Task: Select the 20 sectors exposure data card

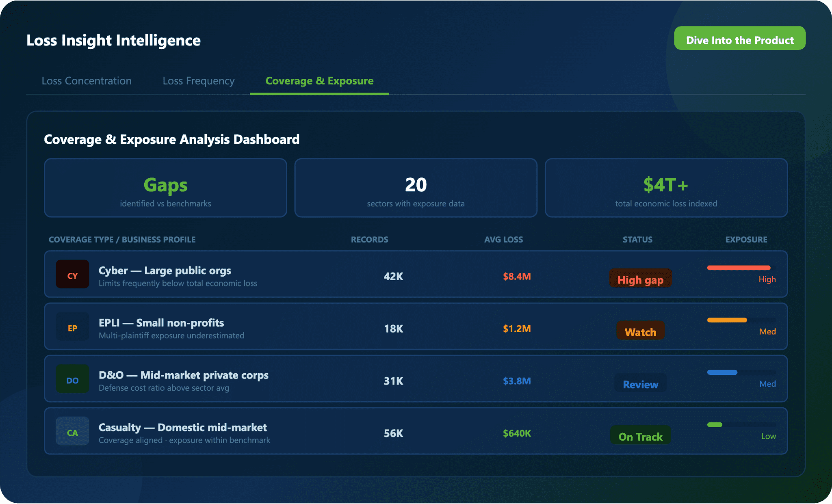Action: tap(416, 188)
